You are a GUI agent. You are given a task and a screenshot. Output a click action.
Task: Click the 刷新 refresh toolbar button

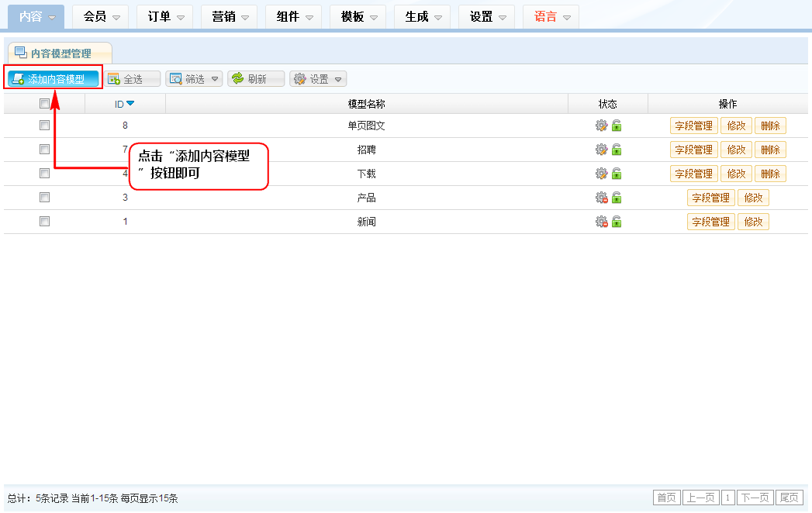[x=256, y=79]
